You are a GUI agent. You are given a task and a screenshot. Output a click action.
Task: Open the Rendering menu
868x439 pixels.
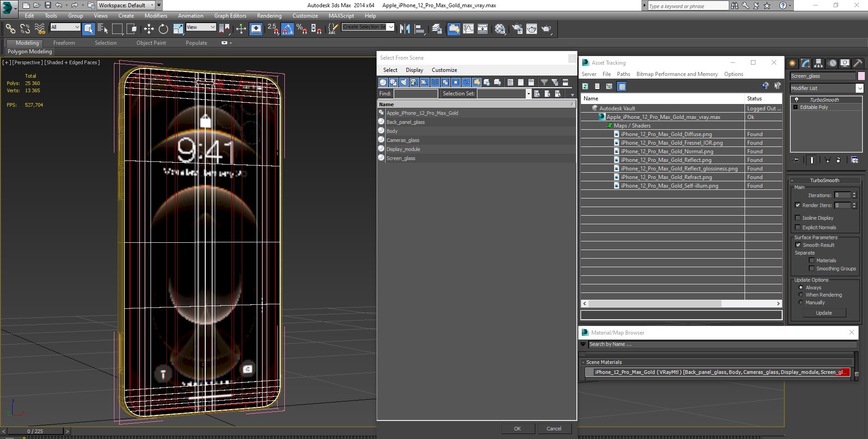[x=269, y=15]
